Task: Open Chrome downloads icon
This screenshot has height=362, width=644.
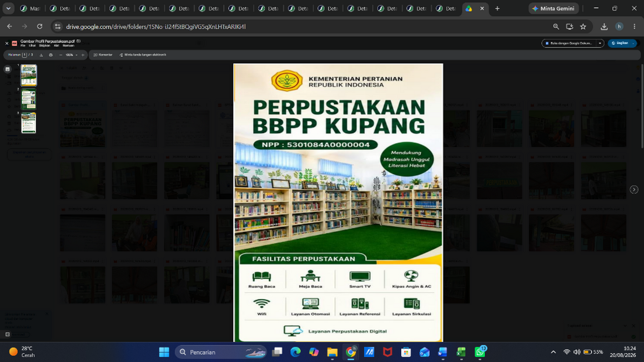Action: click(x=604, y=27)
